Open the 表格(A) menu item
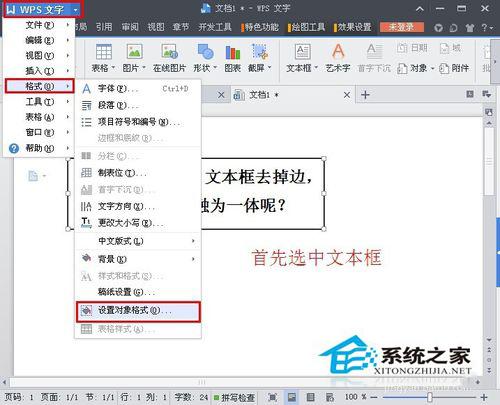The width and height of the screenshot is (500, 405). pyautogui.click(x=39, y=117)
